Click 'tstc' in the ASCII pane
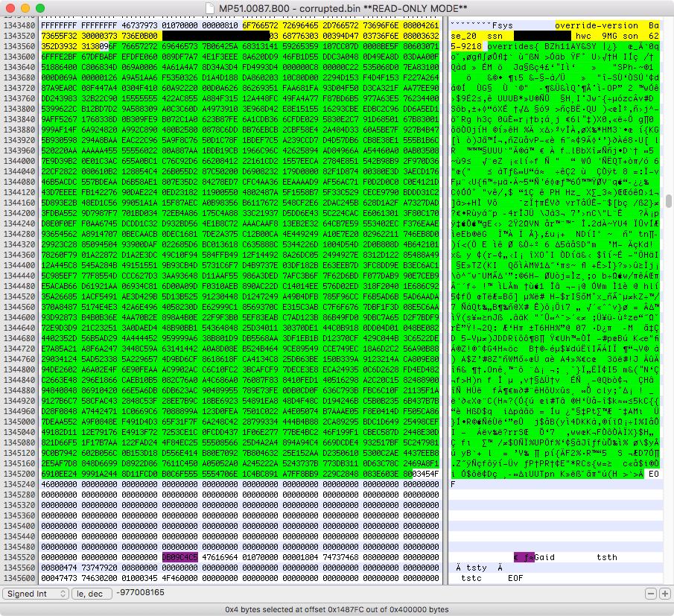 point(471,578)
